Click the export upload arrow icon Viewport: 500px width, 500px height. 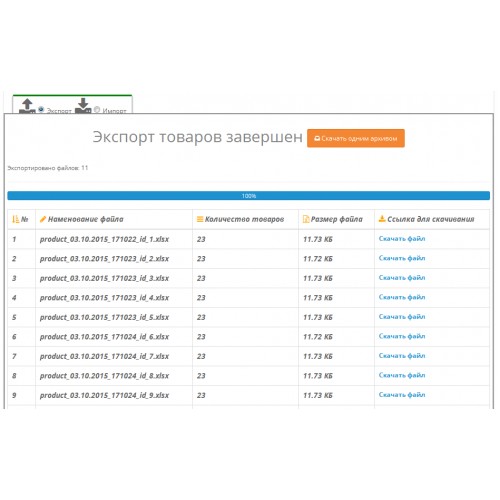(27, 106)
